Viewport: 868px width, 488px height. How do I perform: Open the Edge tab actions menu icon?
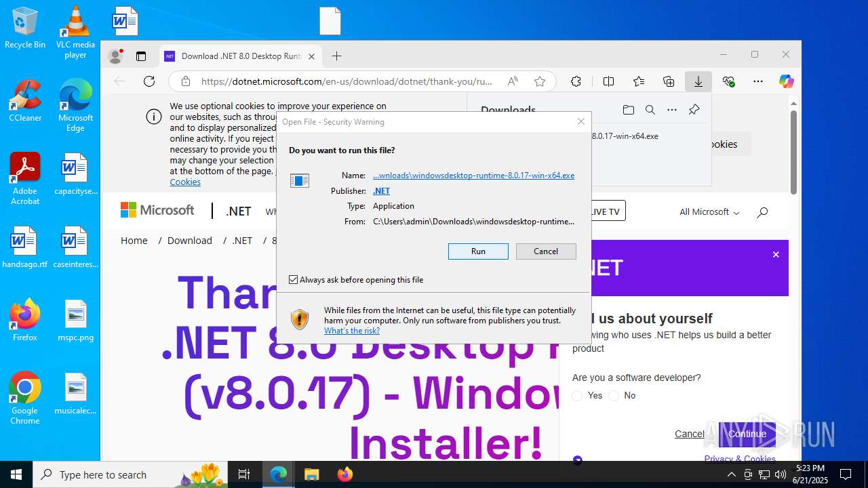(141, 56)
